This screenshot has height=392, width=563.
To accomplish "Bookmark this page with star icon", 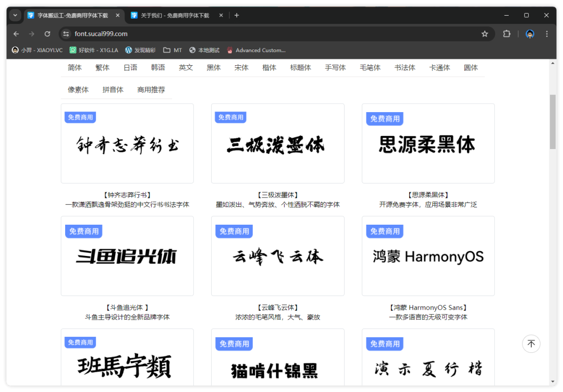I will point(485,34).
